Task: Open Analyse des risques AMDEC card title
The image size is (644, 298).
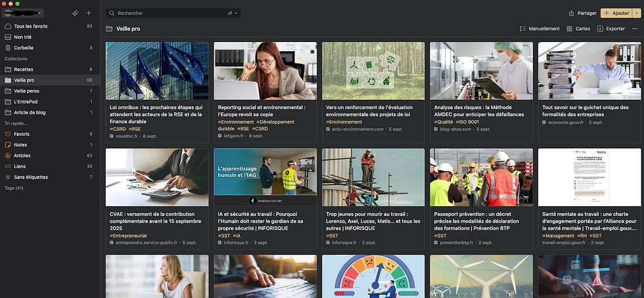Action: pos(478,111)
